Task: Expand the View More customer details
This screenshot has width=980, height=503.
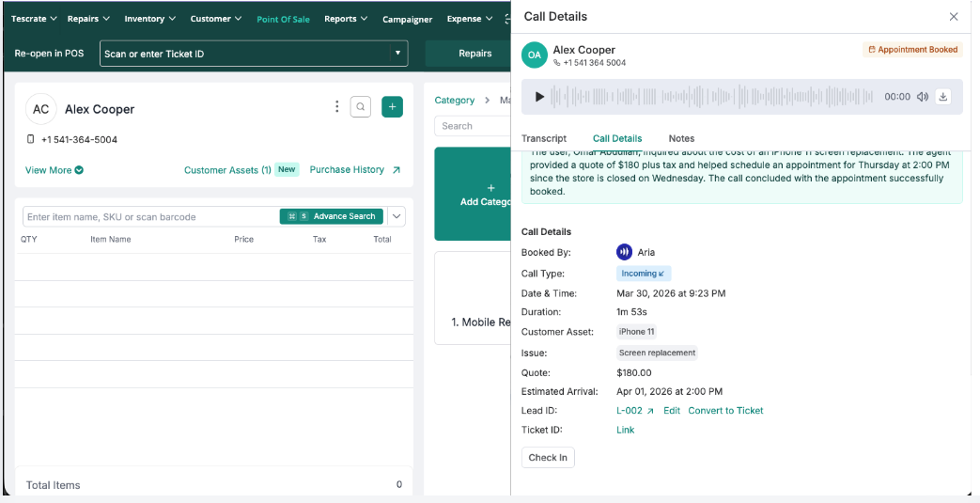Action: 54,170
